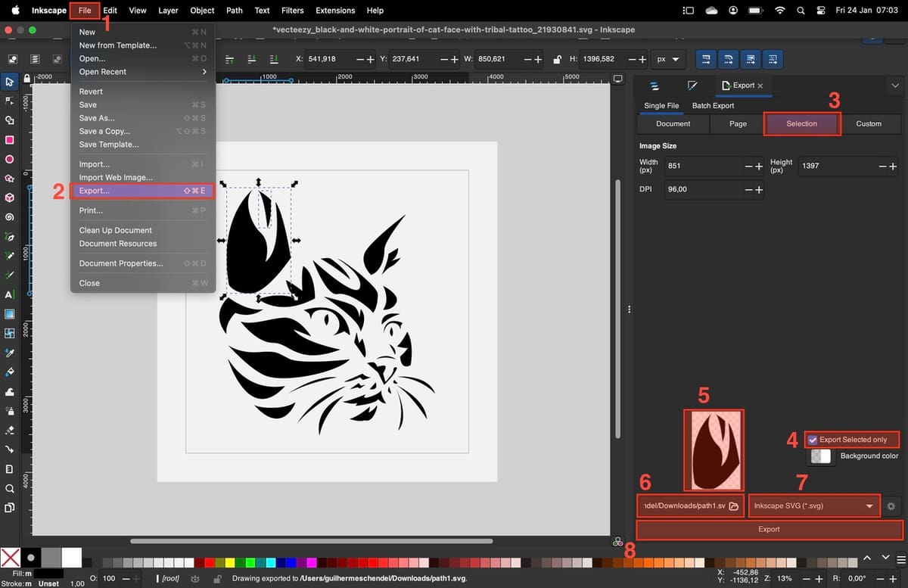Toggle Export Selected only checkbox

[813, 440]
